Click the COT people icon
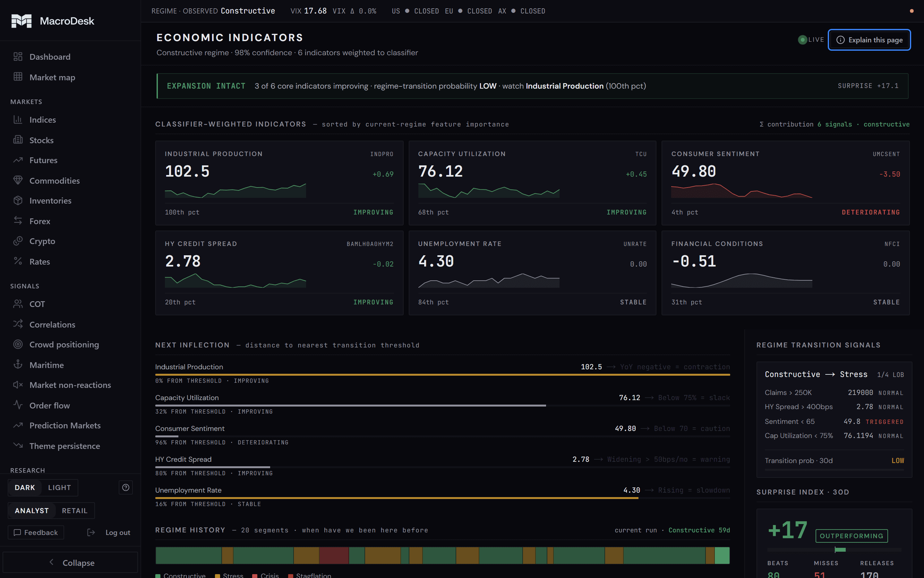The image size is (924, 578). tap(18, 304)
